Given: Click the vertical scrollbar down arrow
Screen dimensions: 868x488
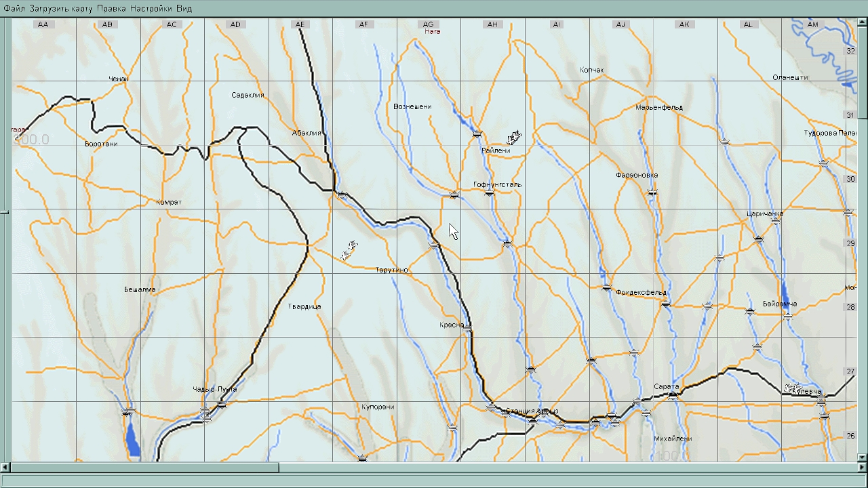Looking at the screenshot, I should point(863,458).
